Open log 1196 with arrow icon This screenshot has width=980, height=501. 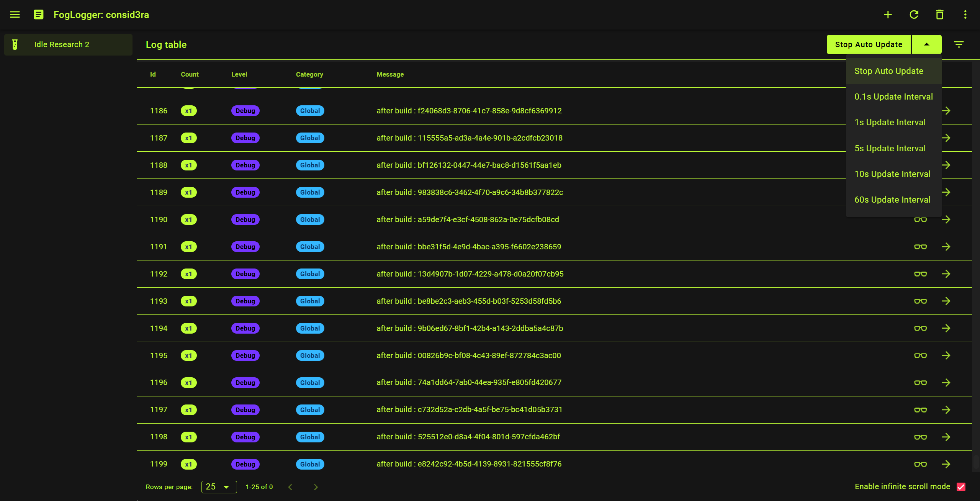point(946,382)
